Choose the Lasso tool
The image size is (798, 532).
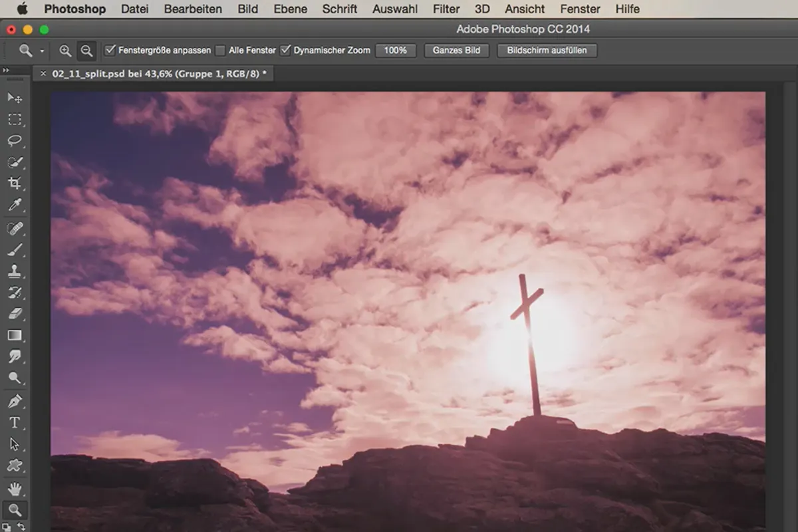pos(15,141)
